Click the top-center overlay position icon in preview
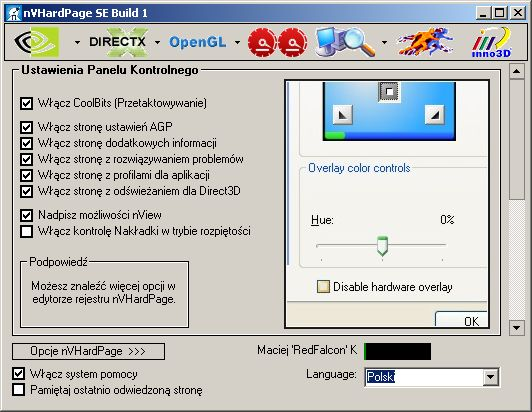The width and height of the screenshot is (532, 412). coord(389,92)
